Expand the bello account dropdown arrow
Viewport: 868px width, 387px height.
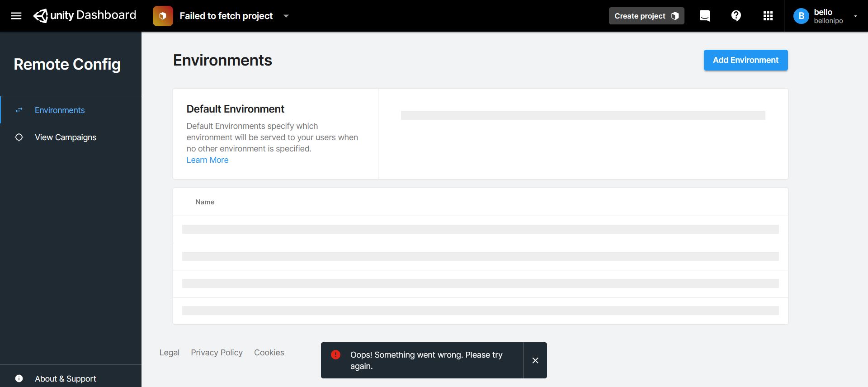point(855,16)
